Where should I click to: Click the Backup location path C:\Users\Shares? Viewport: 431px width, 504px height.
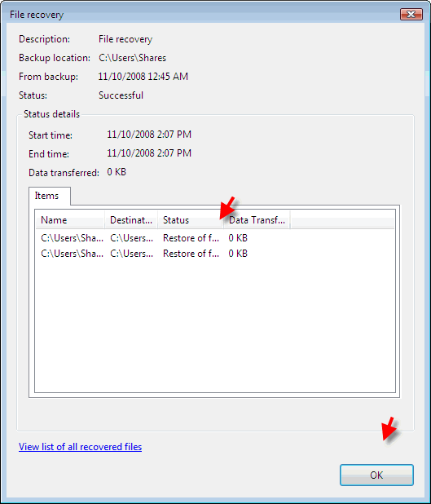pyautogui.click(x=132, y=58)
